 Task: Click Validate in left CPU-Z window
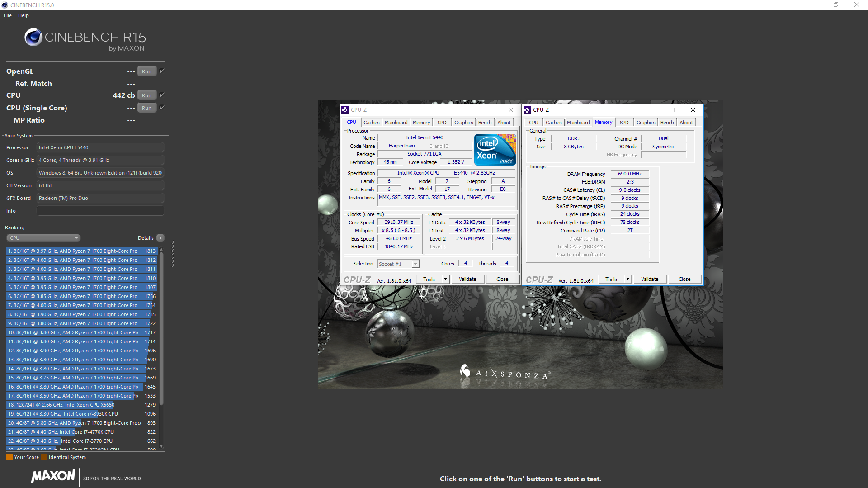click(467, 280)
